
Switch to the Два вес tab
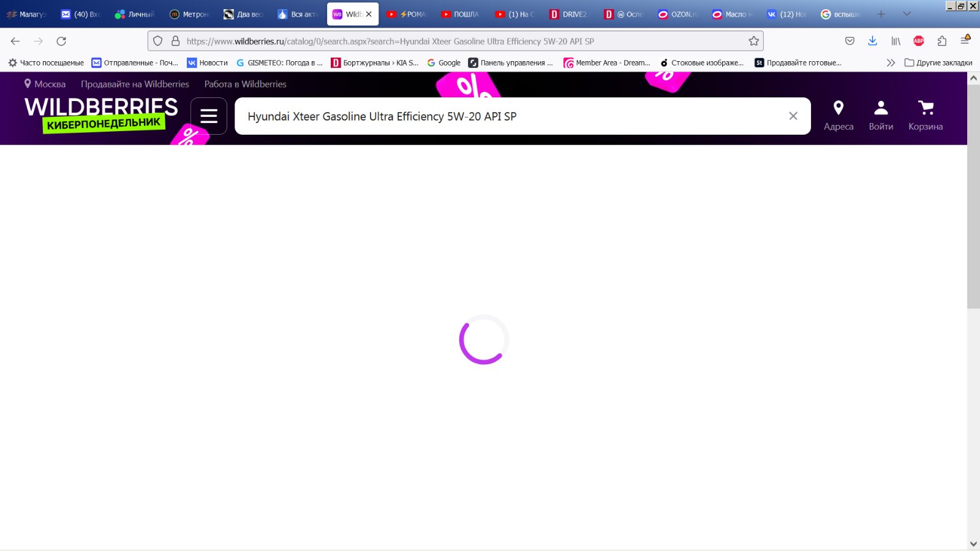243,14
